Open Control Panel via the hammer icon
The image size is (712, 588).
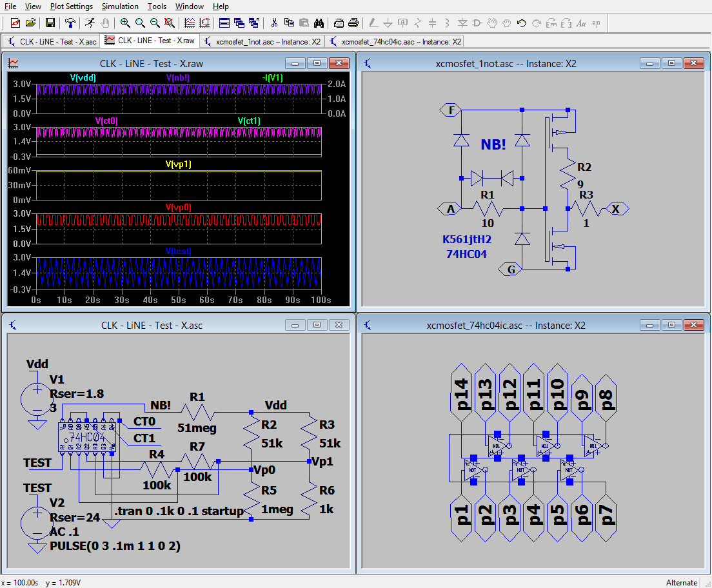[x=70, y=23]
